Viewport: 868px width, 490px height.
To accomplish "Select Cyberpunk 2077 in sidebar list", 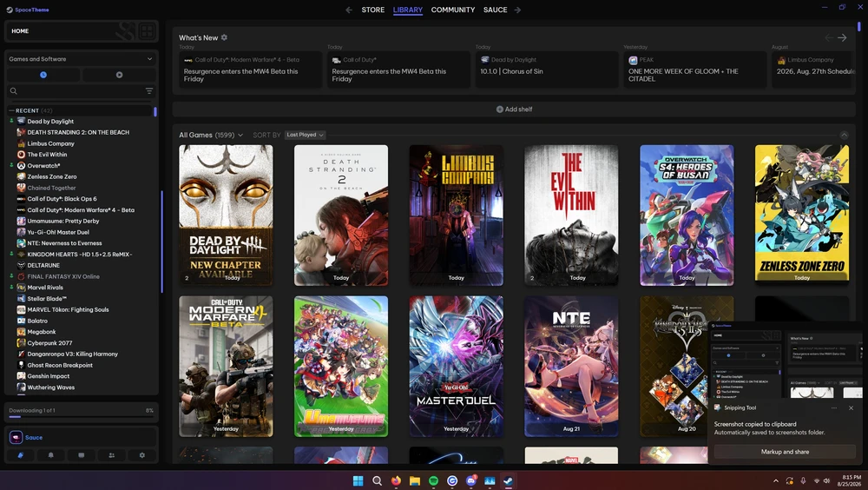I will [49, 343].
